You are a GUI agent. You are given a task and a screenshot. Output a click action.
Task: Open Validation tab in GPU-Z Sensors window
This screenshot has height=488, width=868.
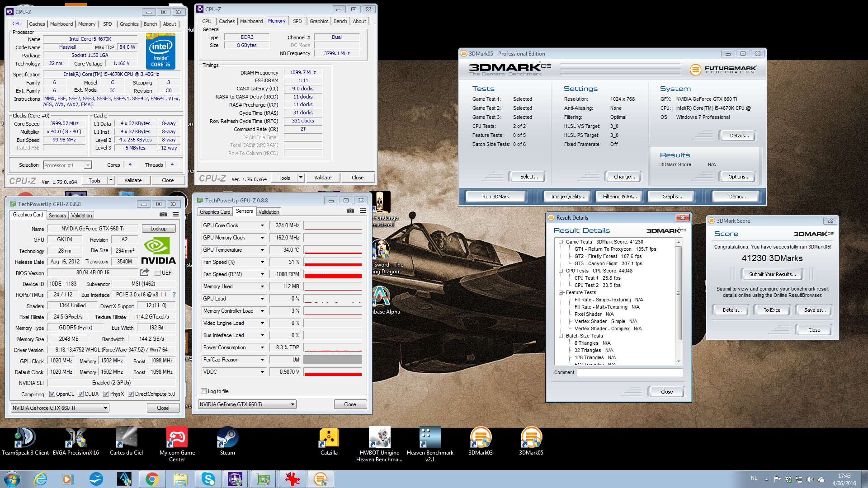click(x=269, y=212)
